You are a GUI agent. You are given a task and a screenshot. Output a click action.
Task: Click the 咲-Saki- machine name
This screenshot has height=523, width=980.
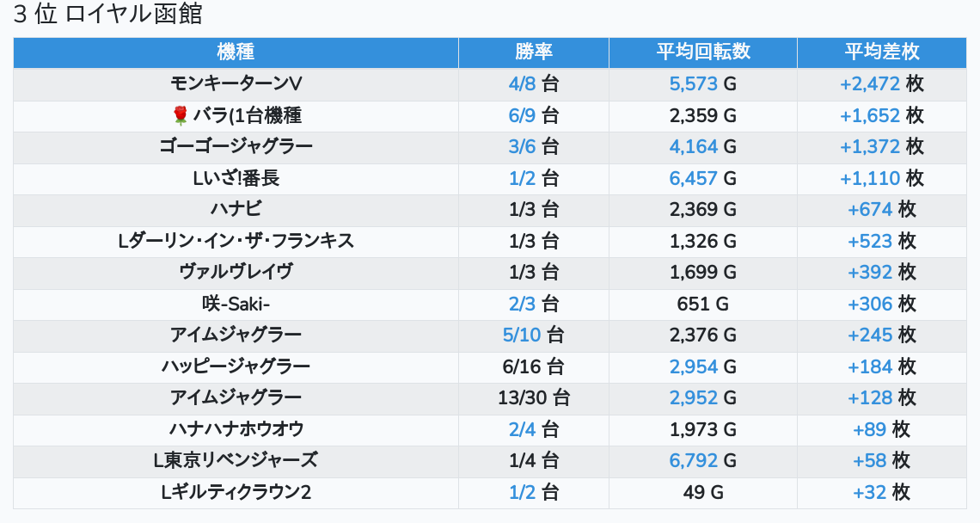(236, 304)
